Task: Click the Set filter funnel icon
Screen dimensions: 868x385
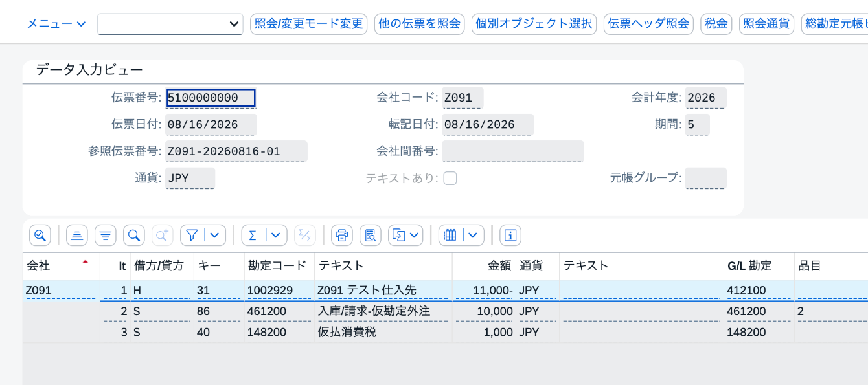Action: 192,236
